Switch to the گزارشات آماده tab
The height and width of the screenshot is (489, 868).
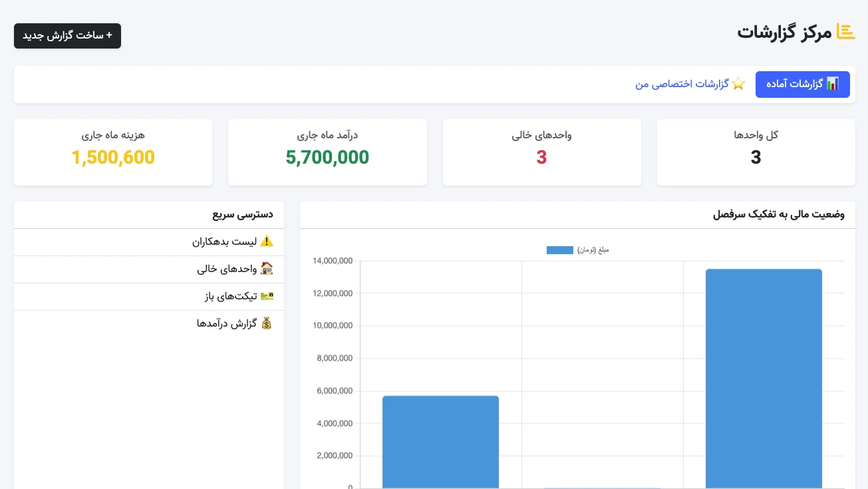(x=802, y=84)
